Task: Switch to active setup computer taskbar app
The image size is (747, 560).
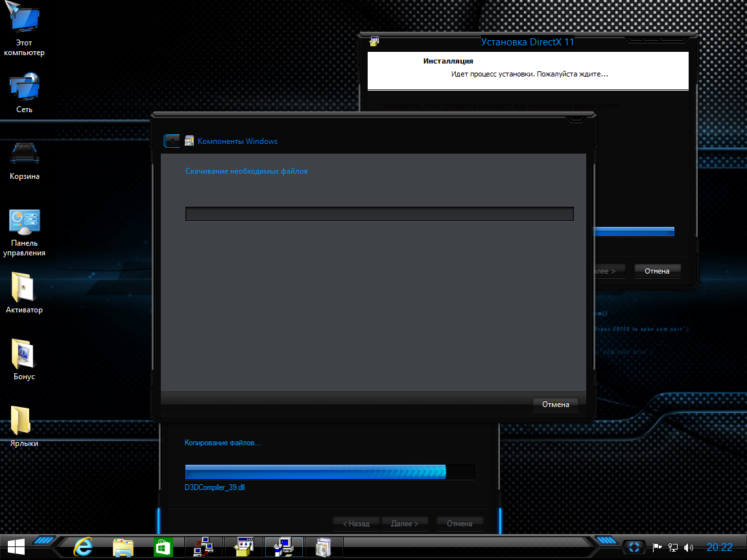Action: pos(283,547)
